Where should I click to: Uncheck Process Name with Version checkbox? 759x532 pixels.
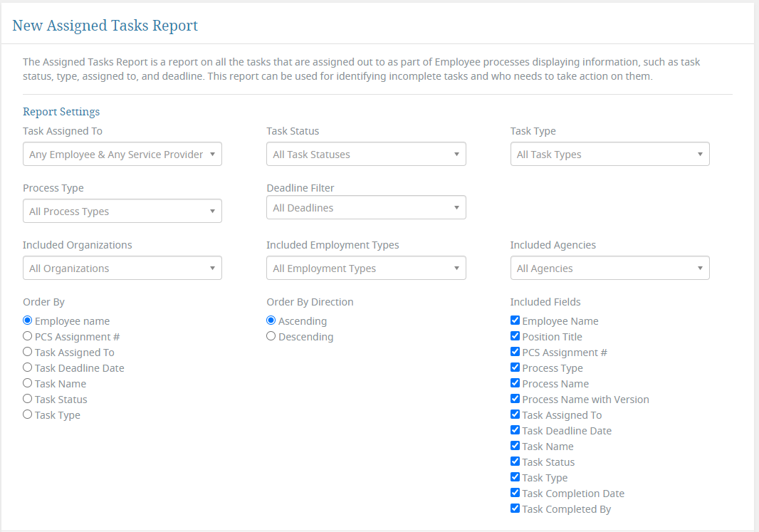click(515, 399)
